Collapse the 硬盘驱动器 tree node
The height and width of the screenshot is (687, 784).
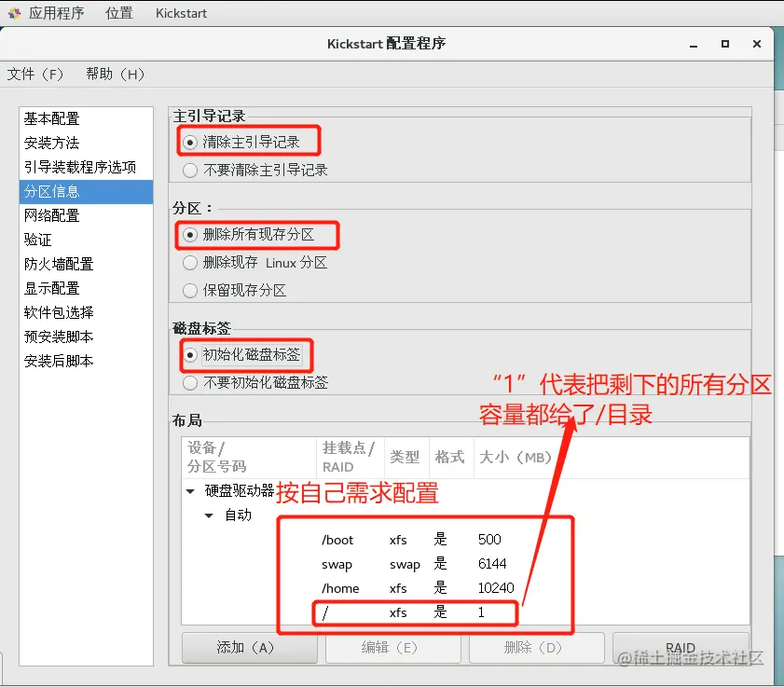pyautogui.click(x=190, y=491)
